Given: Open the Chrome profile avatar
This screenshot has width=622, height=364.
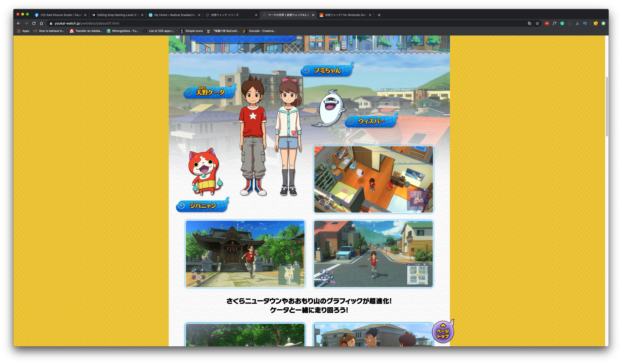Looking at the screenshot, I should pyautogui.click(x=596, y=23).
